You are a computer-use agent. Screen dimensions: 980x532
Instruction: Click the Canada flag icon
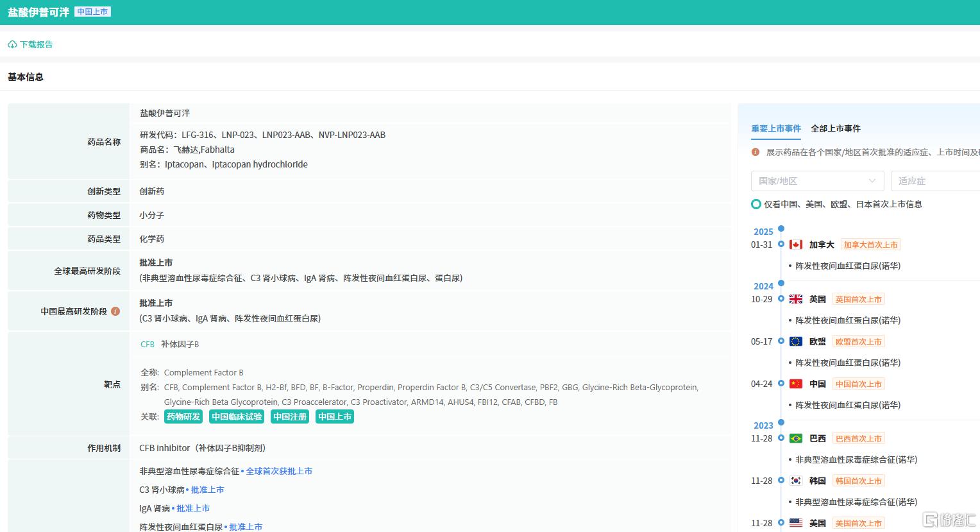[796, 245]
